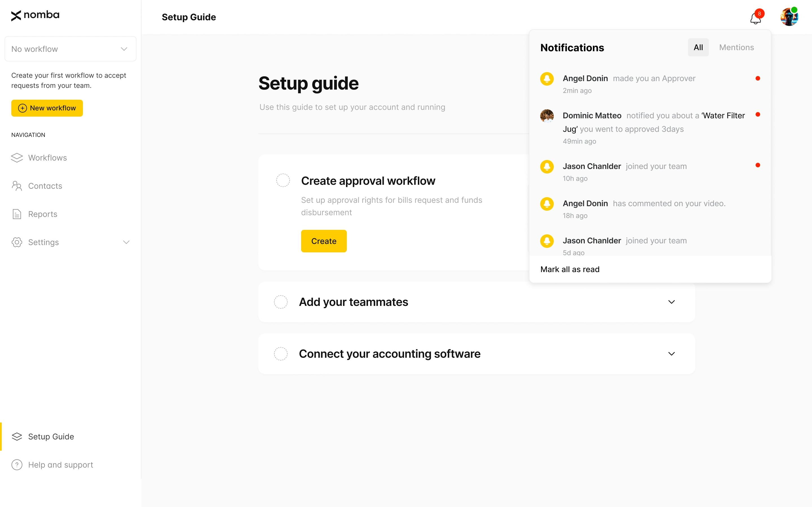Open the Reports page

click(x=42, y=214)
